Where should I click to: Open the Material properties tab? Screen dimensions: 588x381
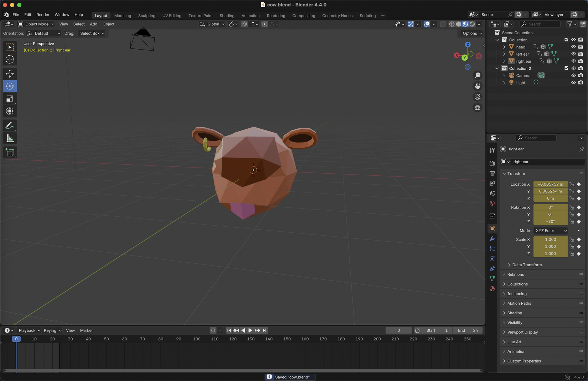(x=492, y=289)
